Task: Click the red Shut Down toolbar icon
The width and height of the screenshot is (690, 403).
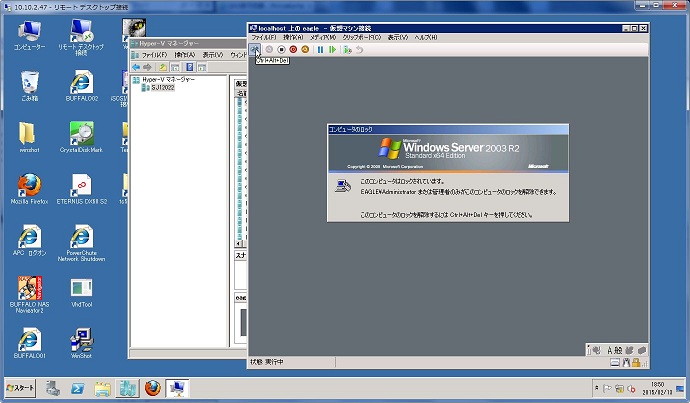Action: coord(294,49)
